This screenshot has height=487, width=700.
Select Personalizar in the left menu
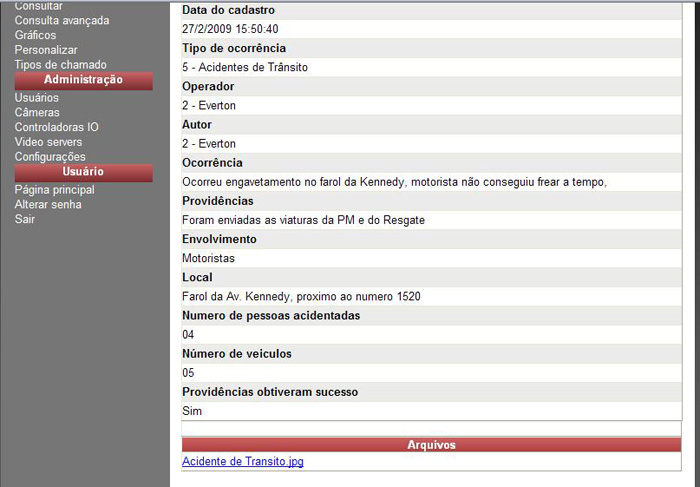(x=46, y=50)
